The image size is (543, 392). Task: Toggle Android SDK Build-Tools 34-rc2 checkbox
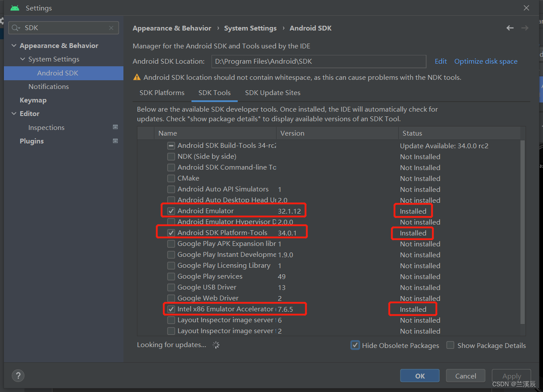pos(171,146)
